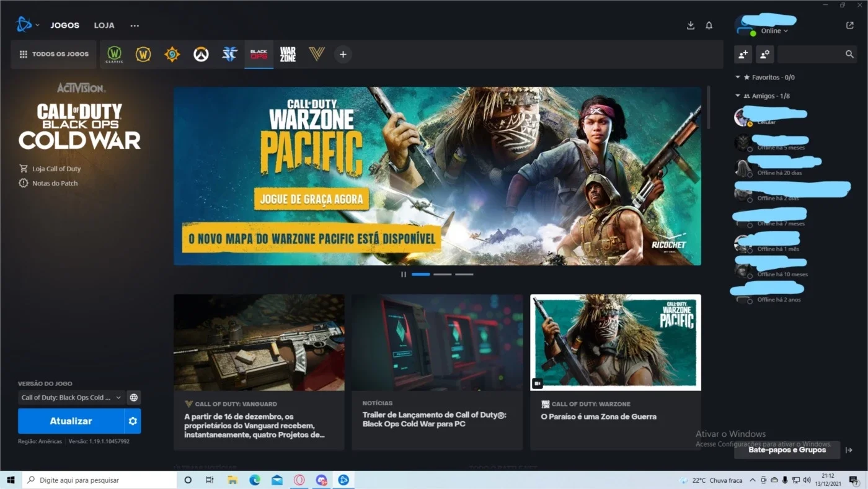This screenshot has height=489, width=868.
Task: Expand the game version dropdown
Action: pos(71,397)
